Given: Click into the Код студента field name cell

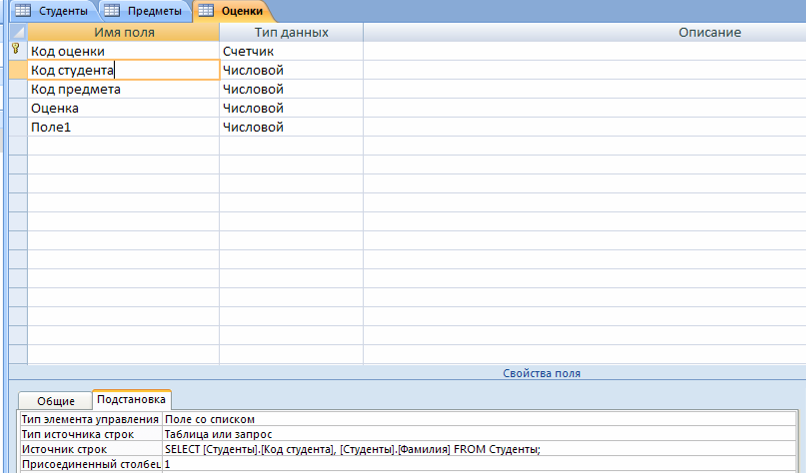Looking at the screenshot, I should [x=123, y=70].
